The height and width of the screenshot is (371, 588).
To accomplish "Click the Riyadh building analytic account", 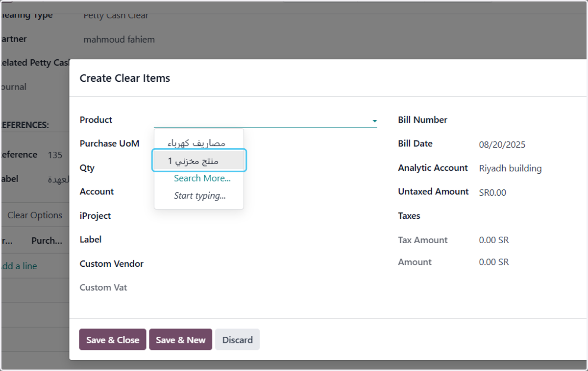I will pyautogui.click(x=511, y=168).
